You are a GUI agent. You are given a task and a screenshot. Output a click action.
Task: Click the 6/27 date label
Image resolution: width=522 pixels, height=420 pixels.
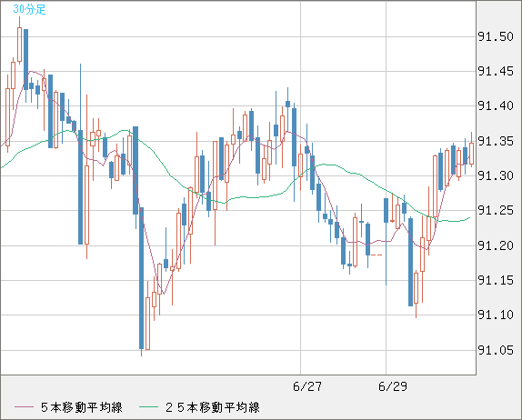click(307, 386)
